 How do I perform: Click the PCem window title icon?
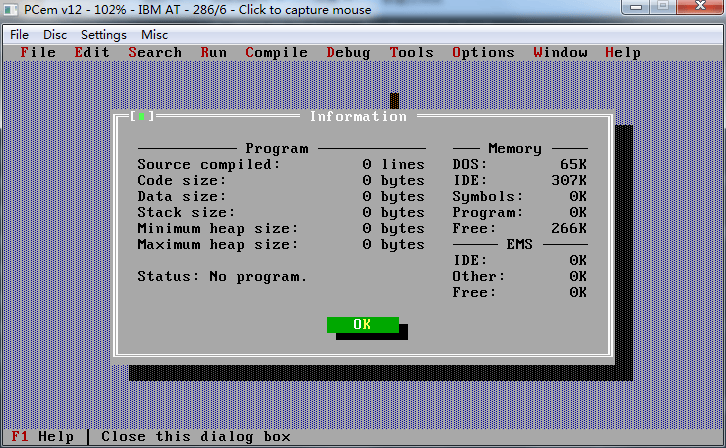[11, 9]
